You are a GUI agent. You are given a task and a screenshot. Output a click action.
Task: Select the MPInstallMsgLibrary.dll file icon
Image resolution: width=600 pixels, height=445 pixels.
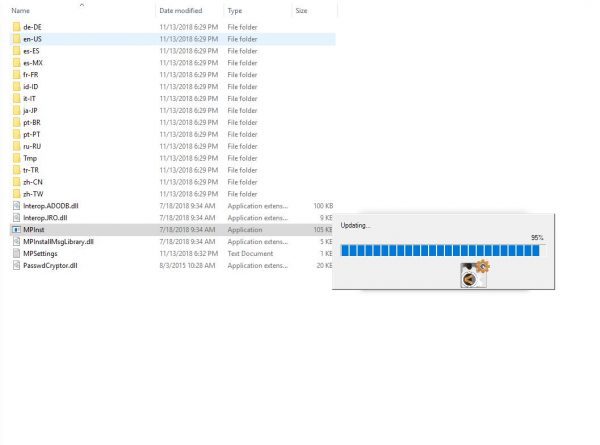point(16,241)
